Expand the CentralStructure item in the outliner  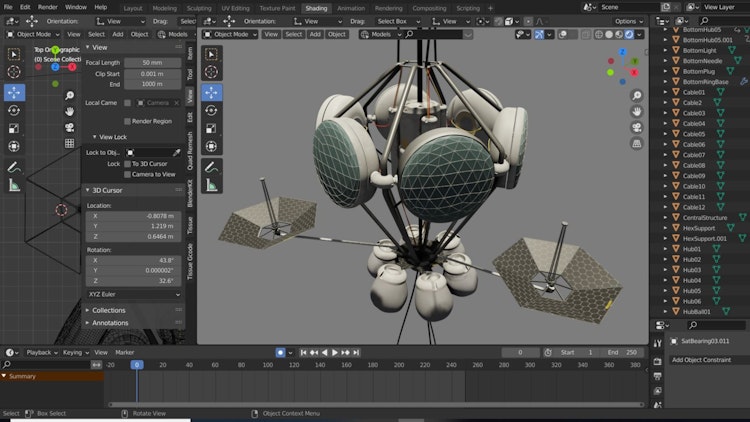[x=663, y=217]
